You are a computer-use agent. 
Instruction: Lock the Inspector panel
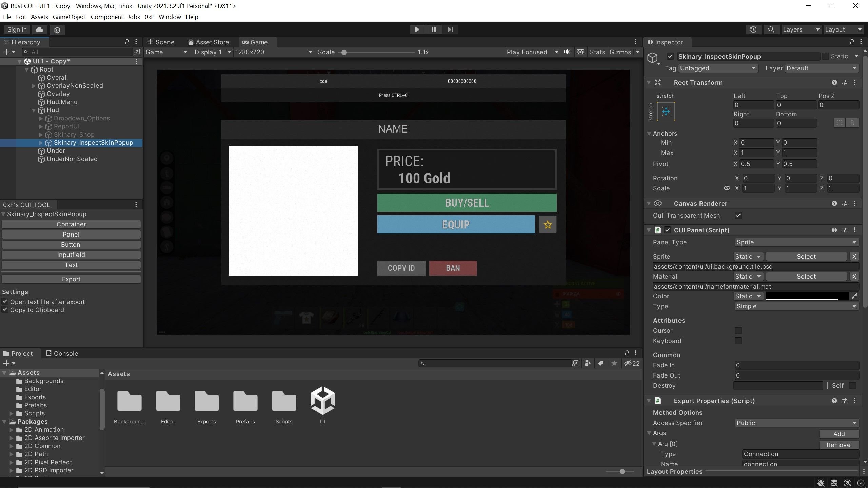click(852, 42)
